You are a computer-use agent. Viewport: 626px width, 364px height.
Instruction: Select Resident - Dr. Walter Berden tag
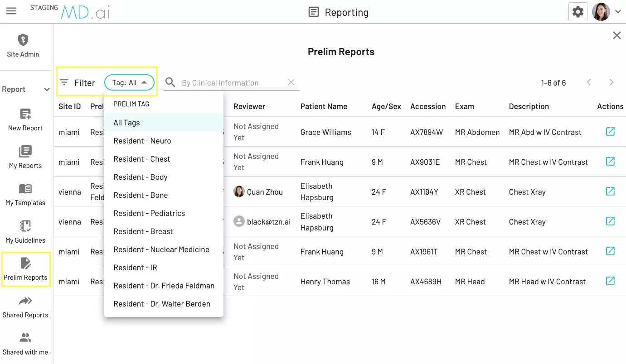(162, 304)
